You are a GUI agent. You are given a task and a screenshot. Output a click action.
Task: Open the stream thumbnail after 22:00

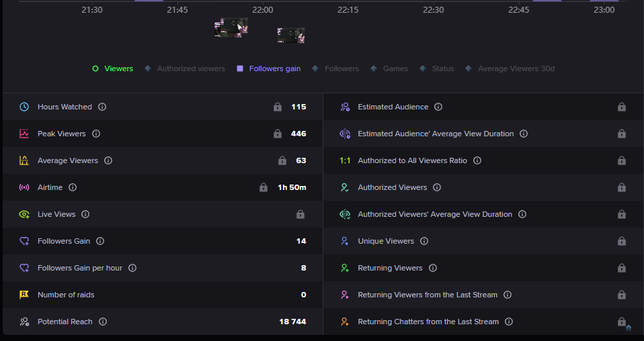click(291, 36)
